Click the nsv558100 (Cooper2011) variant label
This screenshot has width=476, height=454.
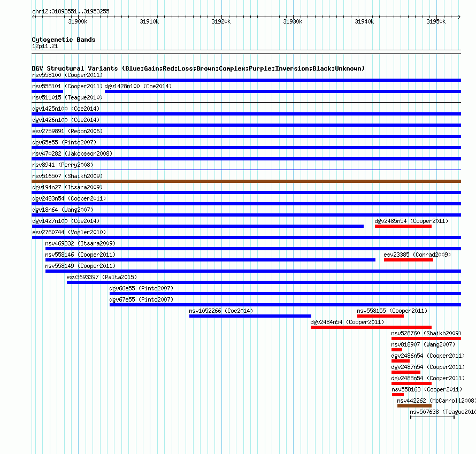[x=67, y=75]
